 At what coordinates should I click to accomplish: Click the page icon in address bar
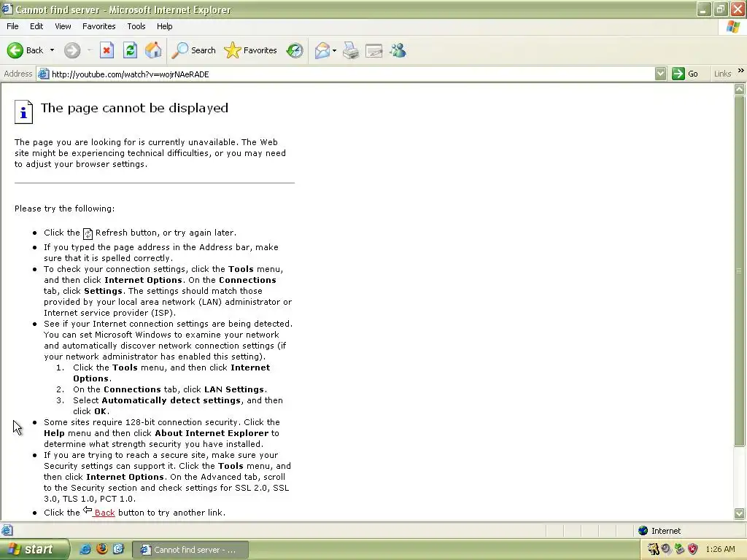[43, 74]
